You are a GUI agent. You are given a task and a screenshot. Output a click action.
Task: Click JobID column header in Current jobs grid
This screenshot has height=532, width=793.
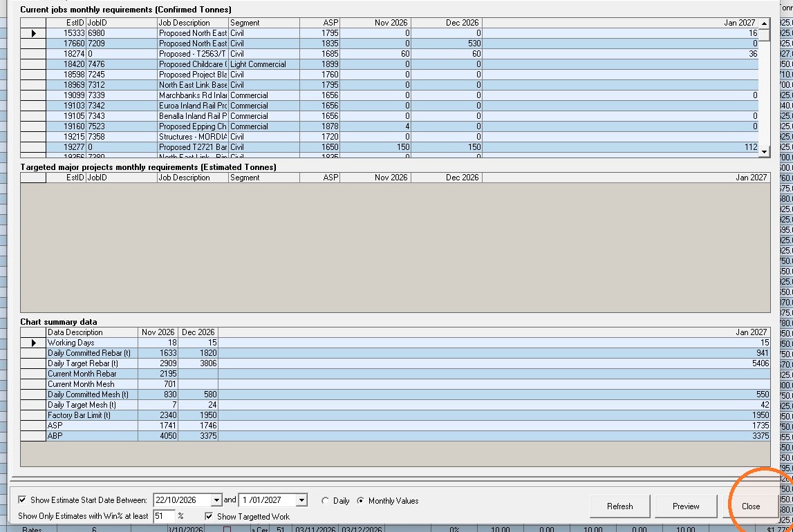pos(122,23)
